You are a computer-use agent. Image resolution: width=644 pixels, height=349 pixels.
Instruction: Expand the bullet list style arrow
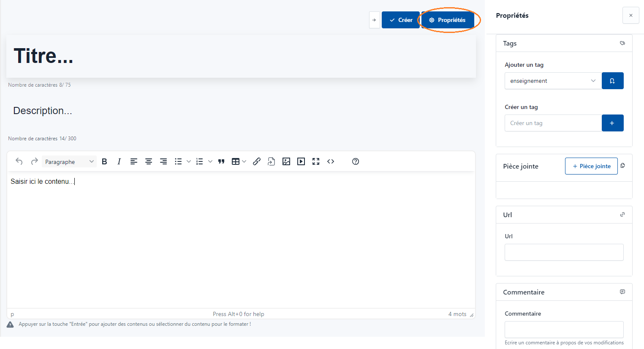[189, 161]
